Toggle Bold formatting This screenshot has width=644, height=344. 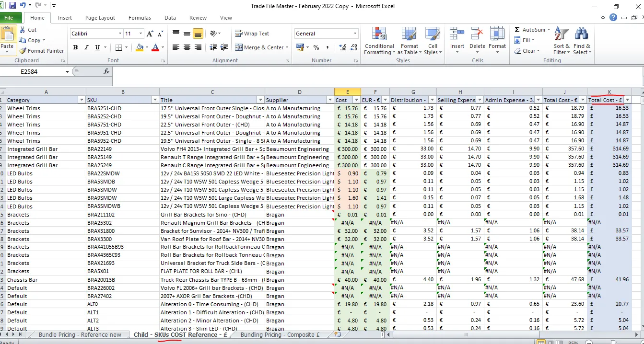click(x=75, y=47)
